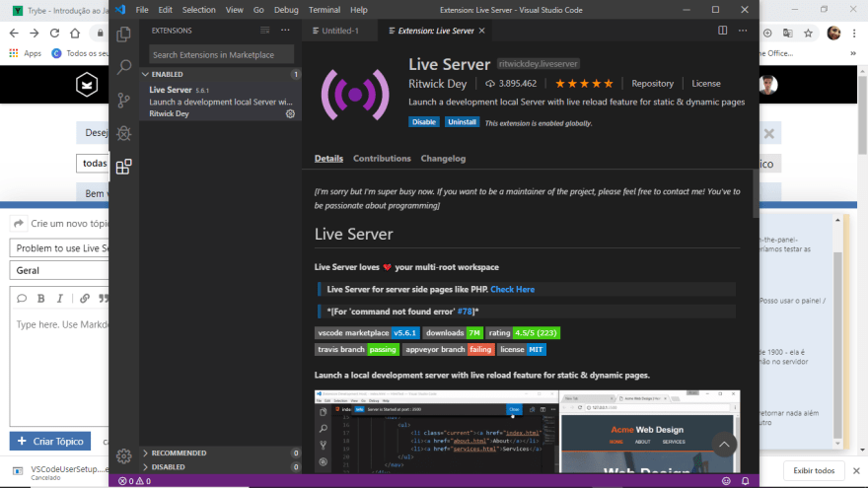The height and width of the screenshot is (488, 868).
Task: Click the scroll-to-top arrow button
Action: 724,445
